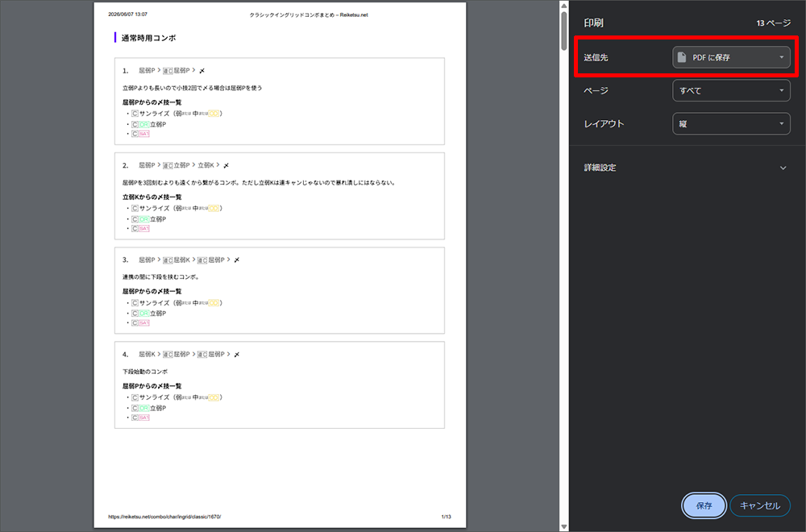
Task: Click the クラシックイングリッドコンボまとめ page title
Action: (x=309, y=15)
